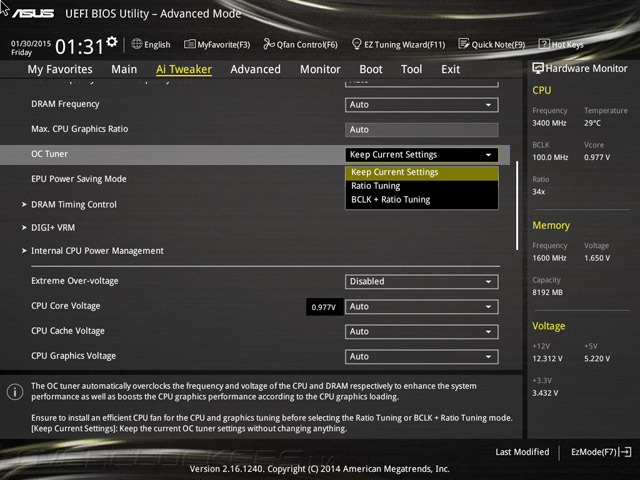
Task: Click the 01/30/2015 date
Action: click(31, 43)
